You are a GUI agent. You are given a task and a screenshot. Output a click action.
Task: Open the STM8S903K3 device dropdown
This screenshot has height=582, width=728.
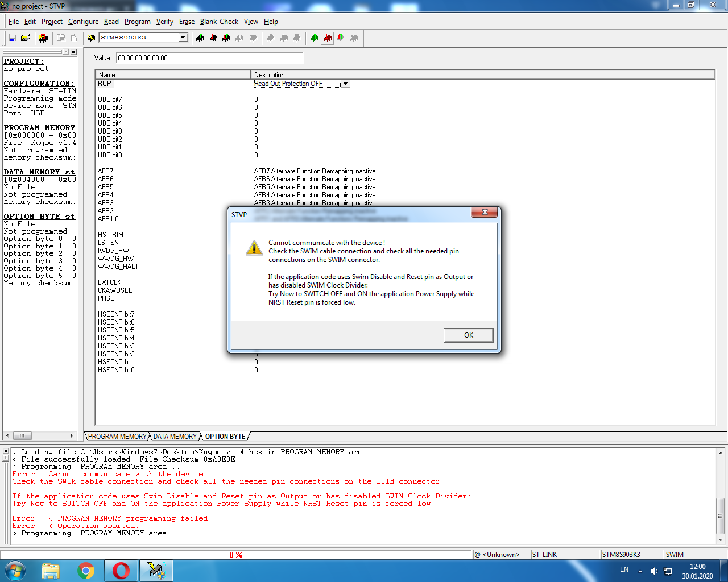point(183,38)
